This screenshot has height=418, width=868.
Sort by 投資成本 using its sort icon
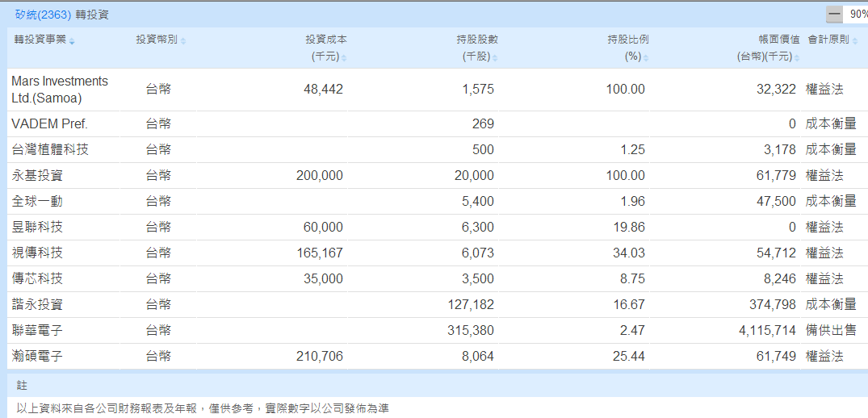[x=344, y=58]
